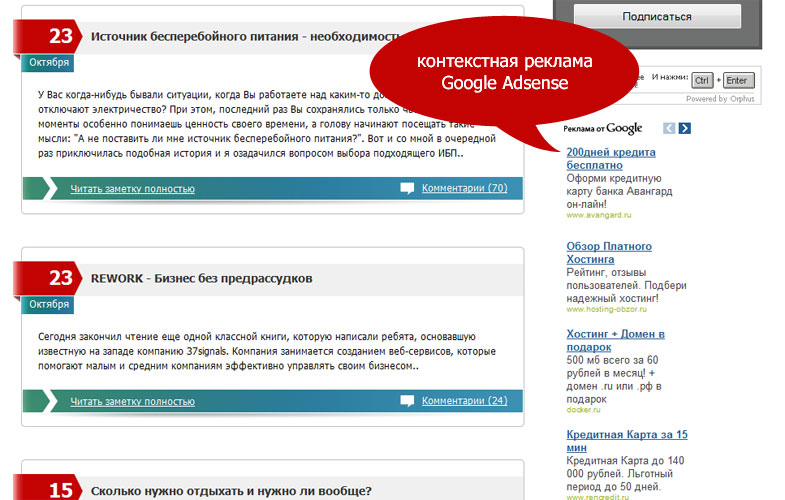Open post title 'REWORK - Бизнес без предрассудков'
The image size is (785, 500).
[201, 278]
